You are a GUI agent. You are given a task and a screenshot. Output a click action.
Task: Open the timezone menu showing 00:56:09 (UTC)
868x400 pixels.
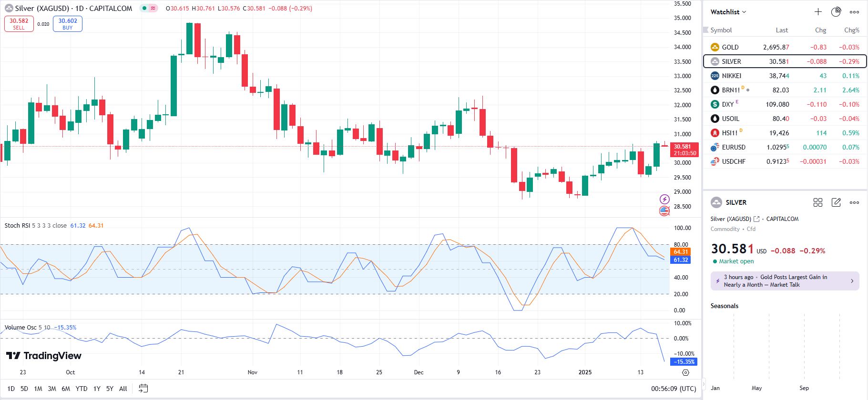click(x=674, y=389)
